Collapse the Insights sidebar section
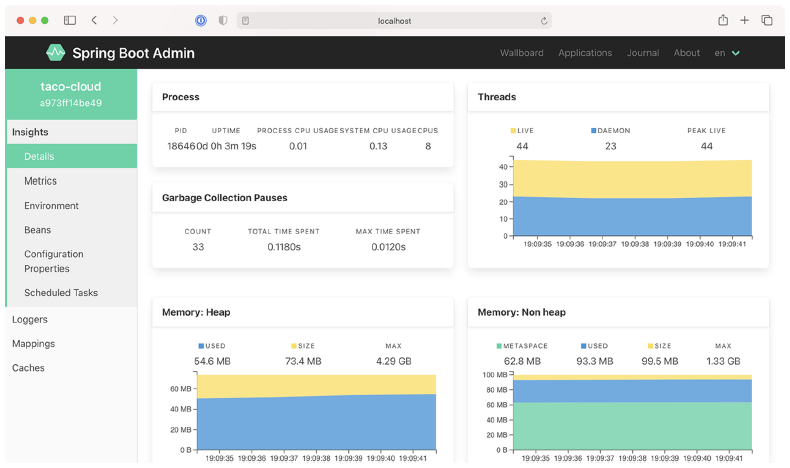 point(30,131)
